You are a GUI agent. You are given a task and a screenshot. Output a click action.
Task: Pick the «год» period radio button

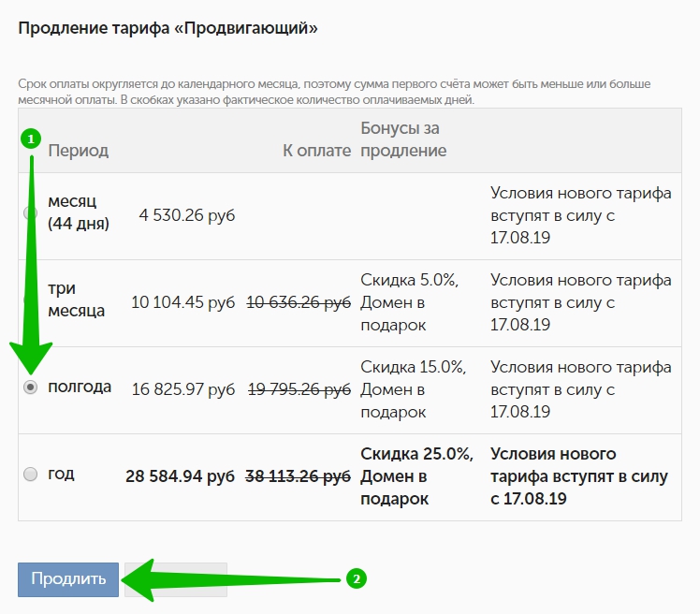click(x=30, y=474)
